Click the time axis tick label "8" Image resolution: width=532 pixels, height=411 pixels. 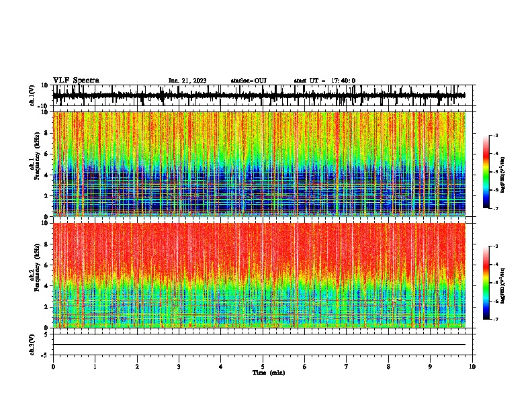coord(388,367)
